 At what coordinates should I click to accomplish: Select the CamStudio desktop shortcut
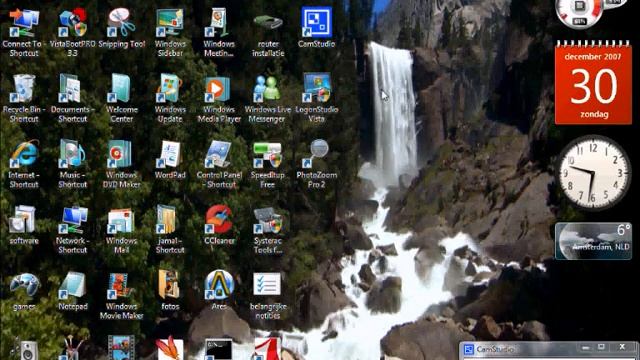[316, 22]
